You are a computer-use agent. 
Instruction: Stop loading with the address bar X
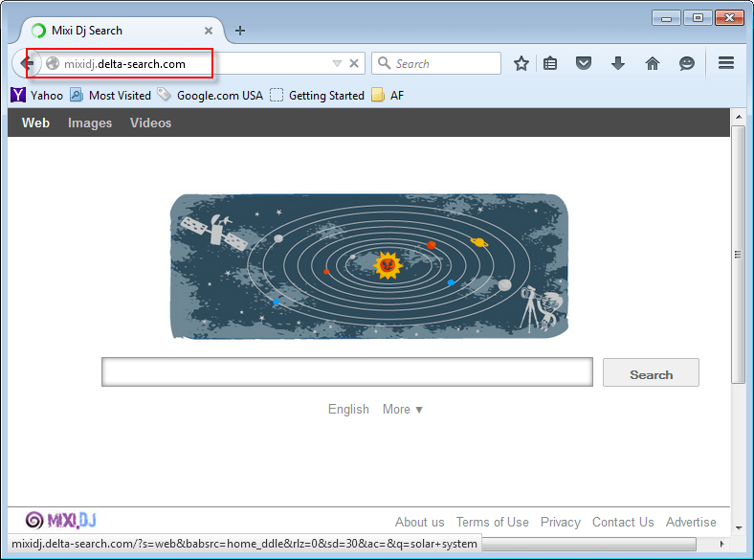click(x=354, y=63)
